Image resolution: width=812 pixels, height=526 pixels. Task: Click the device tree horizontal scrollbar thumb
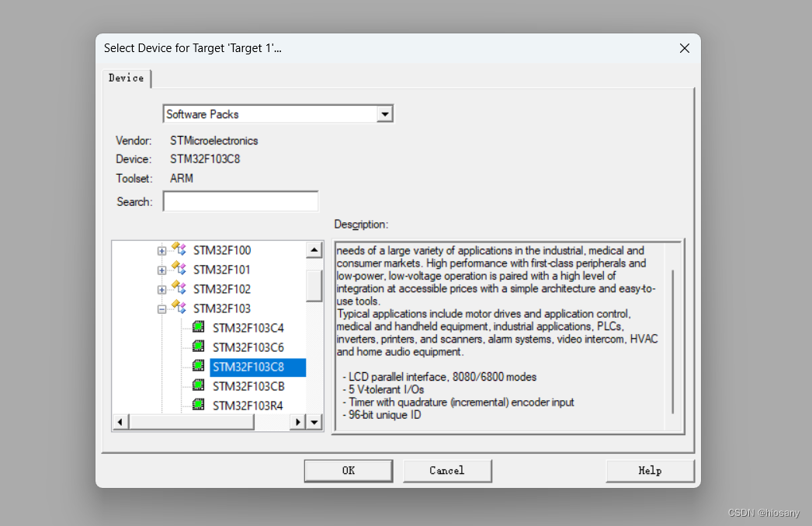(192, 422)
